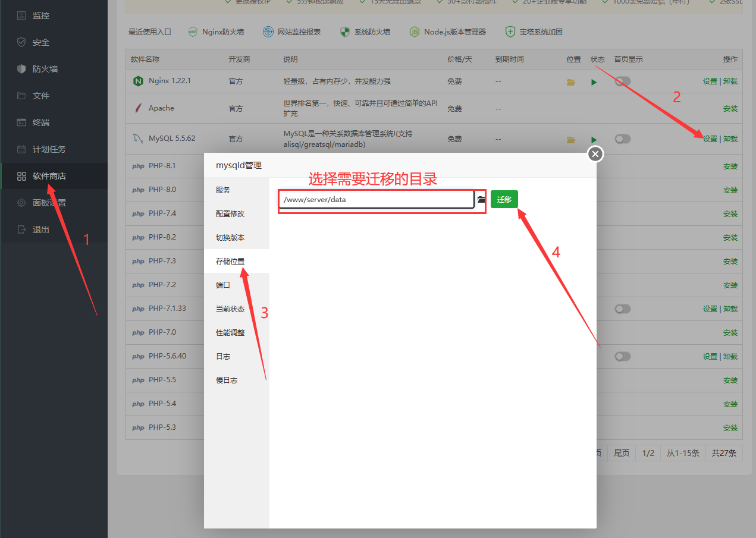Click the 系统防火墙 shield icon
Image resolution: width=756 pixels, height=538 pixels.
[344, 32]
